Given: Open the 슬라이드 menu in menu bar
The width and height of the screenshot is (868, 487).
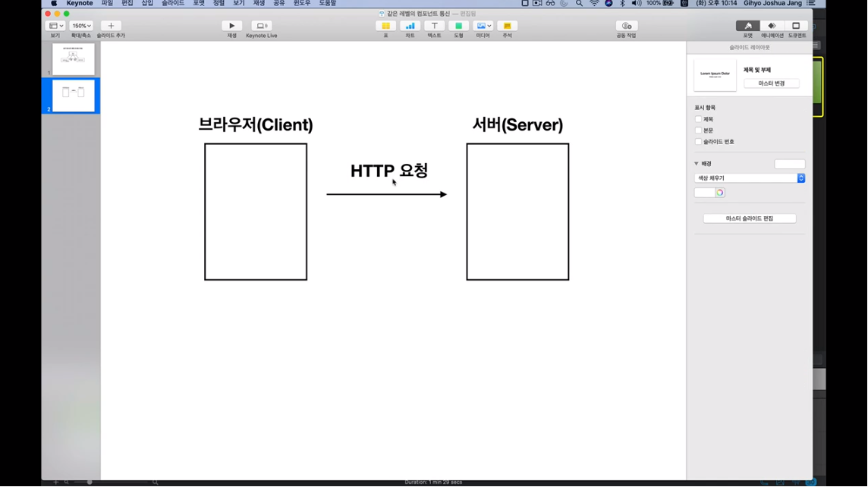Looking at the screenshot, I should pyautogui.click(x=173, y=4).
